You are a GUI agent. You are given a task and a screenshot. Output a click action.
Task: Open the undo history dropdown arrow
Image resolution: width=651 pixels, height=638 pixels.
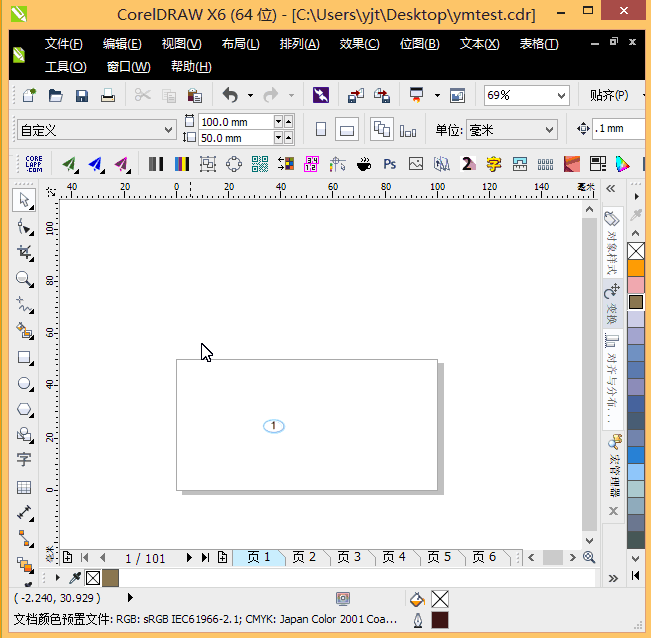coord(250,95)
